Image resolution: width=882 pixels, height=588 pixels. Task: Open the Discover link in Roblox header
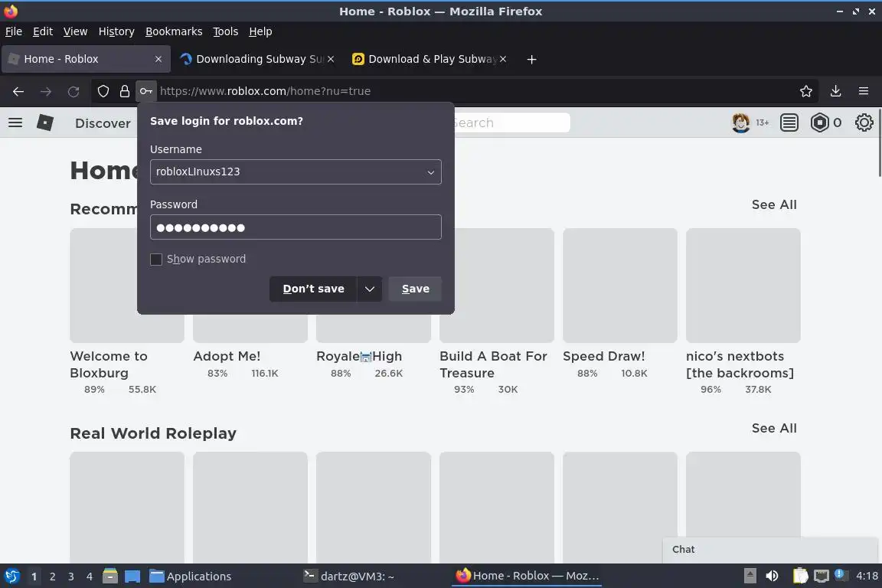click(103, 123)
